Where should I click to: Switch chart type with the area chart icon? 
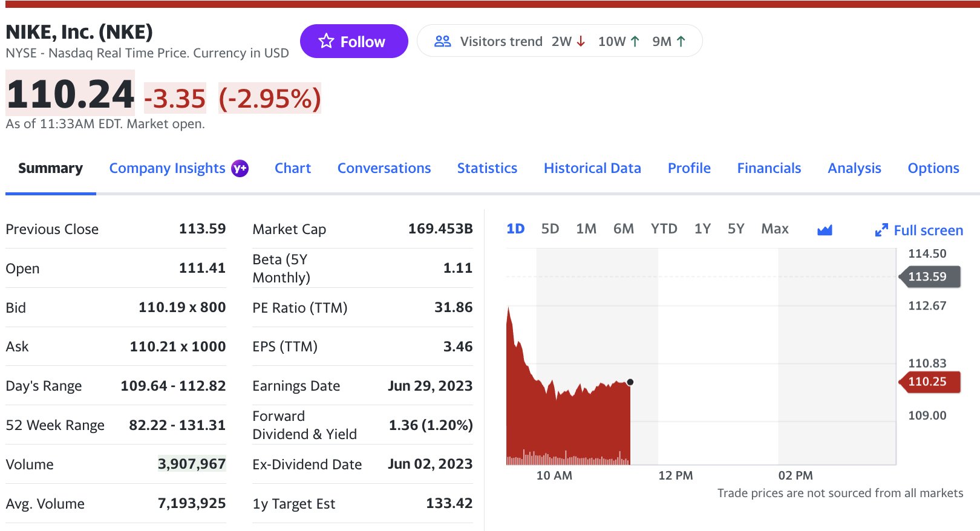click(x=825, y=230)
